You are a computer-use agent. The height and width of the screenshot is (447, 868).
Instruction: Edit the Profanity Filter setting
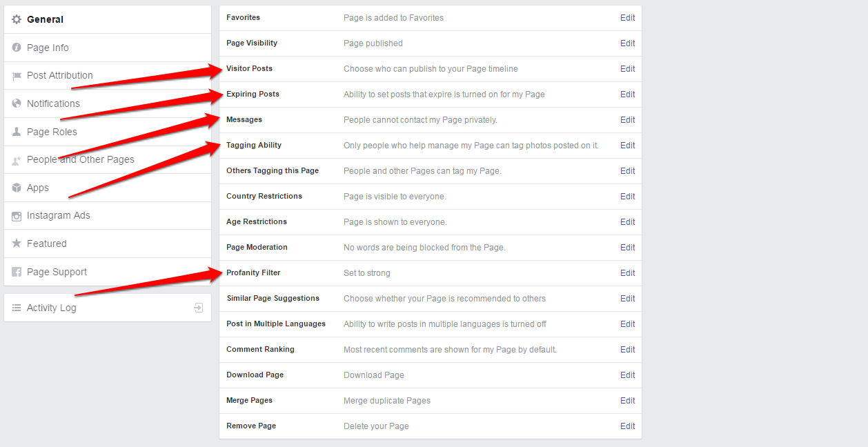(x=627, y=273)
